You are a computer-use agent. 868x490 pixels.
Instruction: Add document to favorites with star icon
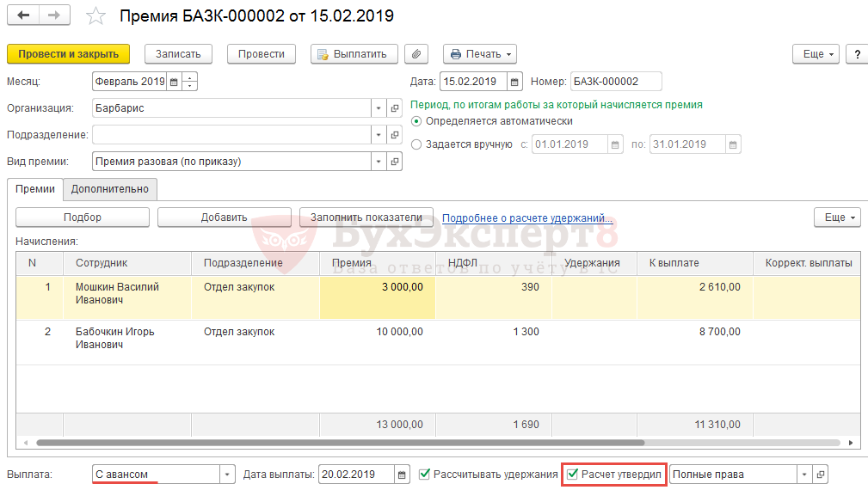click(96, 16)
